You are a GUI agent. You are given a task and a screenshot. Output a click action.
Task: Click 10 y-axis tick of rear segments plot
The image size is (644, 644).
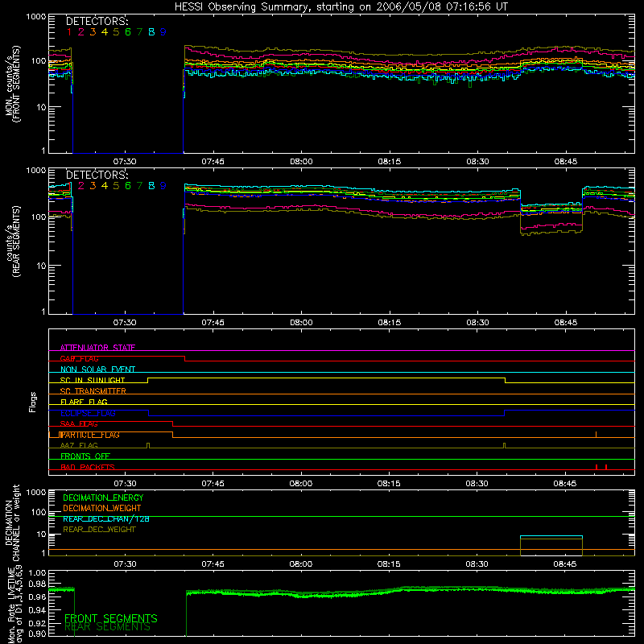point(40,266)
